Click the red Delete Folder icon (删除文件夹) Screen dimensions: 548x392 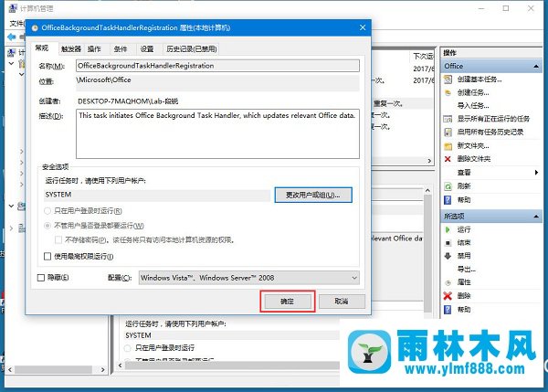tap(448, 159)
